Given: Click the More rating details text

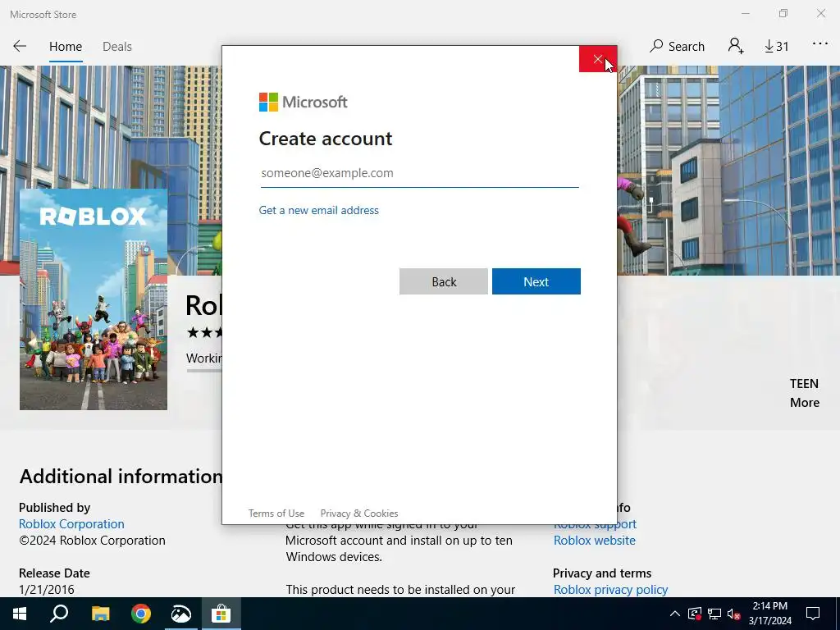Looking at the screenshot, I should pos(805,402).
